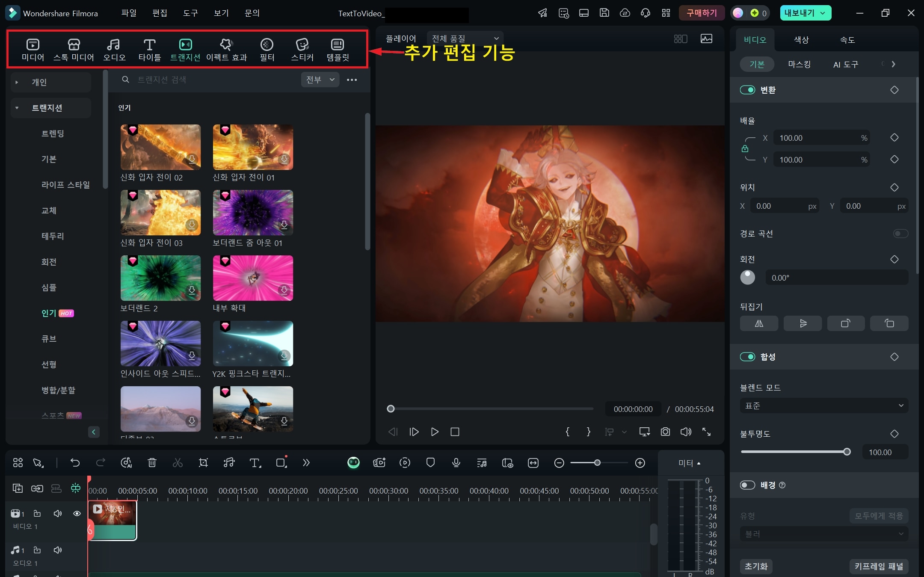The height and width of the screenshot is (577, 924).
Task: Collapse the category sidebar with left chevron
Action: pyautogui.click(x=93, y=432)
